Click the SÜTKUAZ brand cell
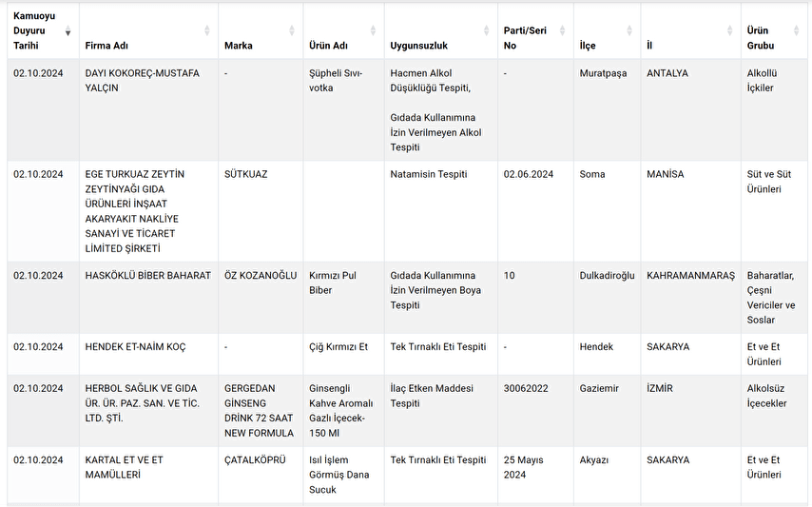 [246, 174]
